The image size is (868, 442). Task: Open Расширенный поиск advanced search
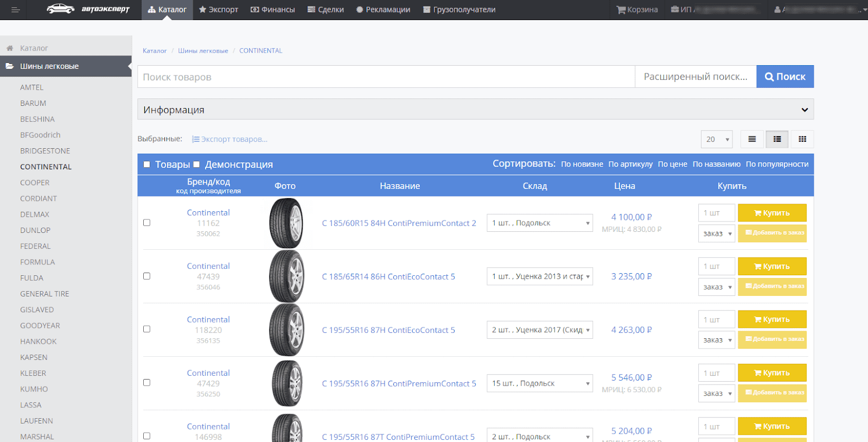coord(695,77)
